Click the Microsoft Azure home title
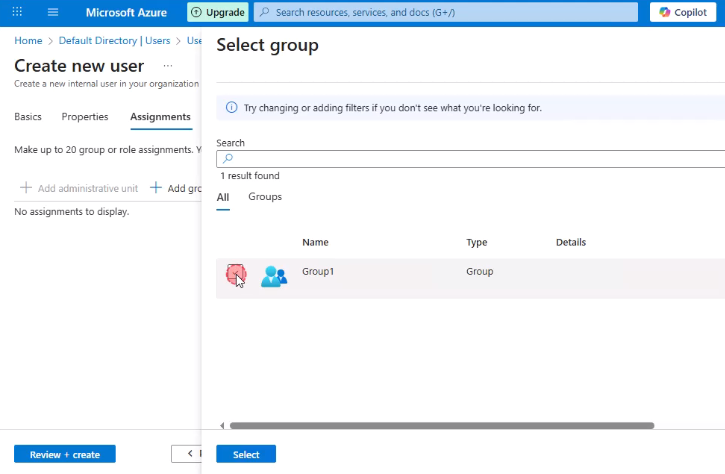This screenshot has width=725, height=474. pyautogui.click(x=126, y=12)
